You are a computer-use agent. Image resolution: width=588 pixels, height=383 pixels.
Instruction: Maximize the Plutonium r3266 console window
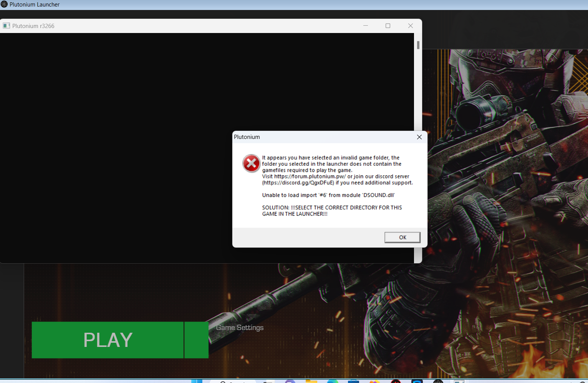[388, 26]
